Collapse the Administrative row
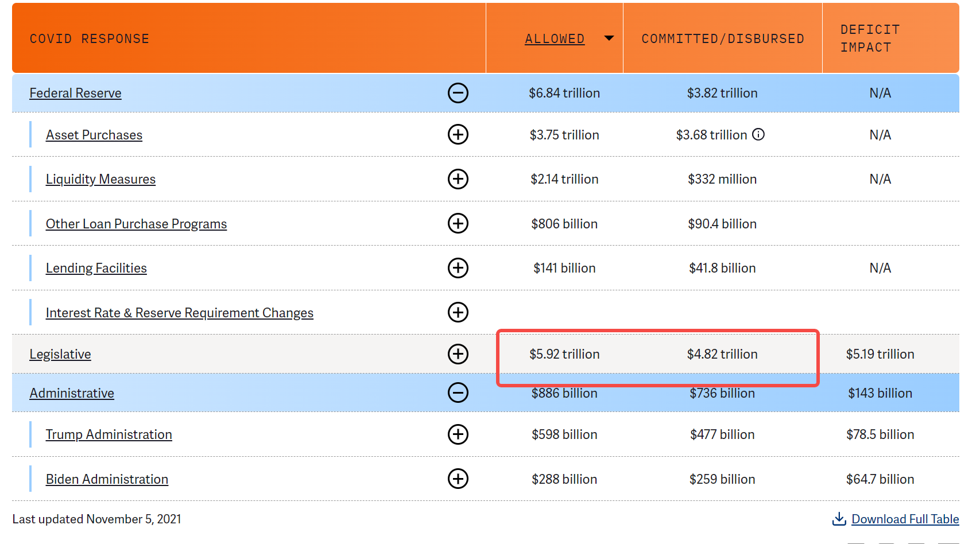The width and height of the screenshot is (980, 544). [458, 393]
